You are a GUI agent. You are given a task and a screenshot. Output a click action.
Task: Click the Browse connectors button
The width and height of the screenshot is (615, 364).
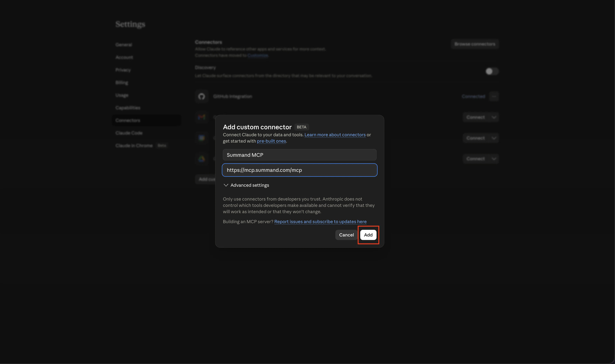click(x=475, y=44)
